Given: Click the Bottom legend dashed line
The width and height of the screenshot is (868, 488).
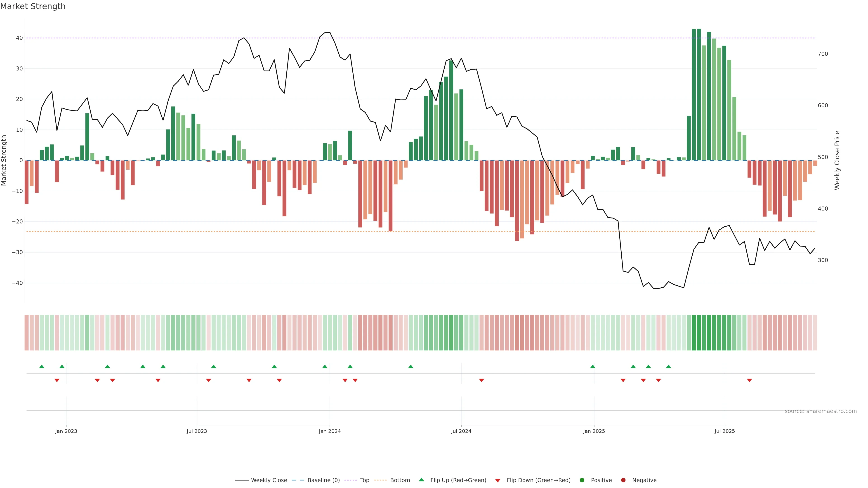Looking at the screenshot, I should 380,480.
